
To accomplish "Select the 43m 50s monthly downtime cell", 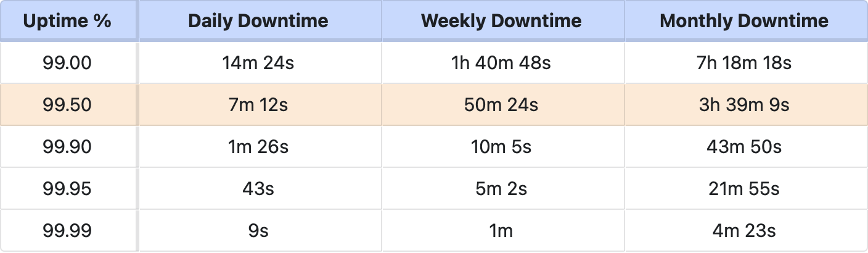I will point(744,146).
